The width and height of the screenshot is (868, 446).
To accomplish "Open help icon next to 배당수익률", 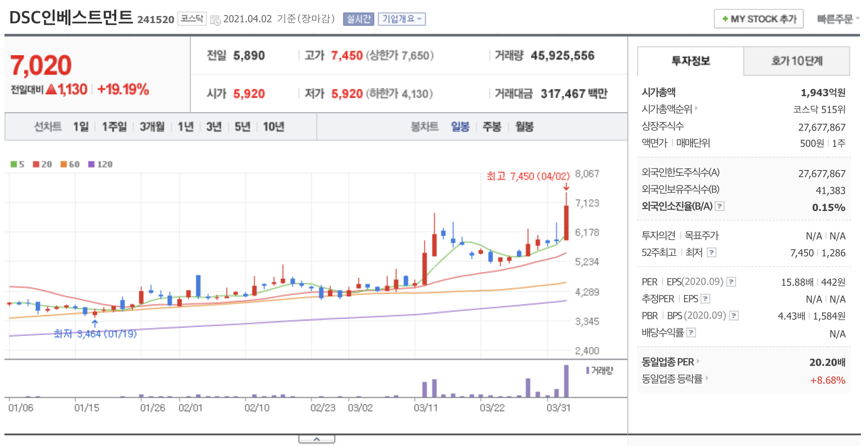I will 691,332.
